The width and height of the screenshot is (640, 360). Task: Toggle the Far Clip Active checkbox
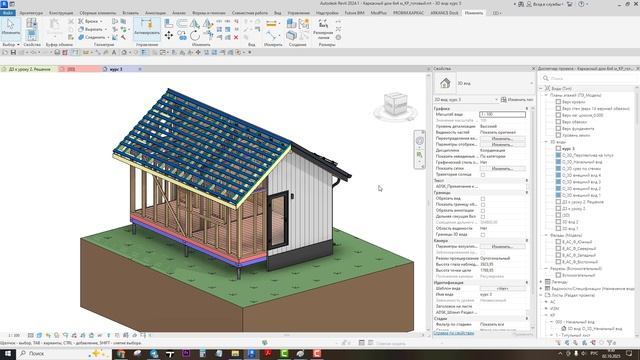point(483,217)
